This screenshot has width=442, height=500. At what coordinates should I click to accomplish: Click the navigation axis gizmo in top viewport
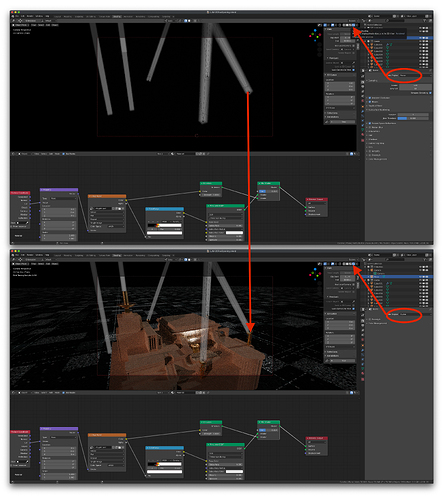315,35
